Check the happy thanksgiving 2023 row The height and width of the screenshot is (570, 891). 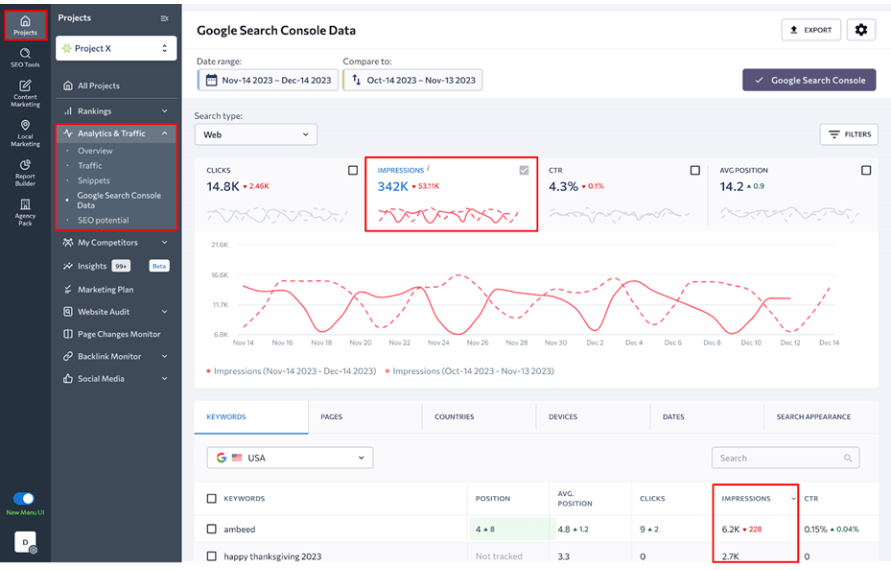(x=211, y=556)
